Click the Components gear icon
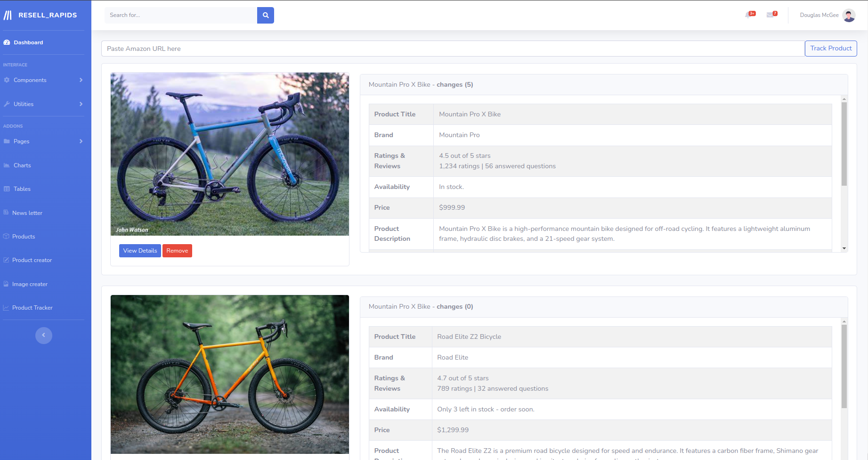Screen dimensions: 868x460 7,80
